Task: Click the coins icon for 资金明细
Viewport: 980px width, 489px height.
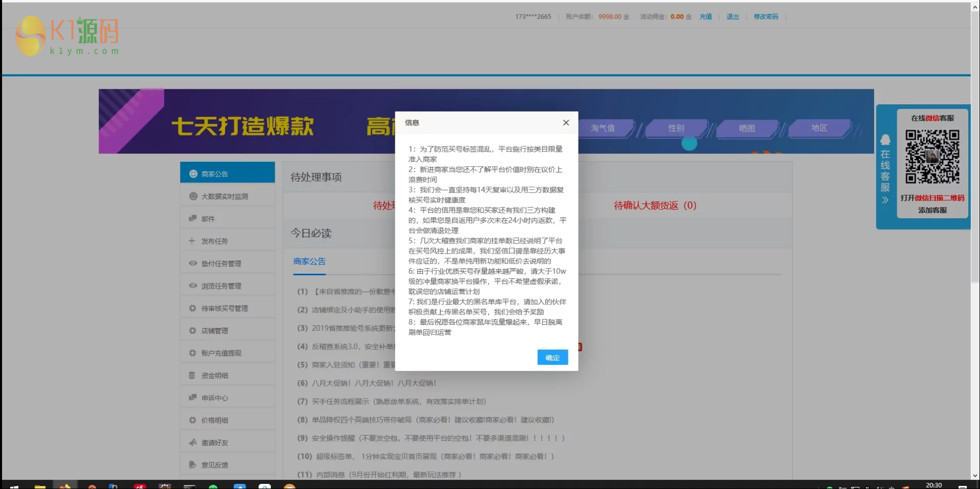Action: (193, 374)
